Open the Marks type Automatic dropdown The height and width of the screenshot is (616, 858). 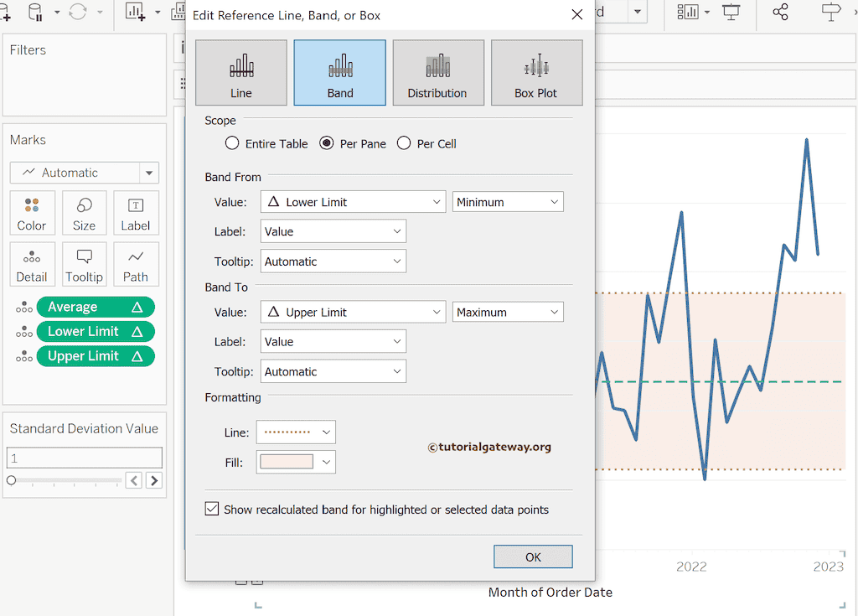pyautogui.click(x=84, y=173)
